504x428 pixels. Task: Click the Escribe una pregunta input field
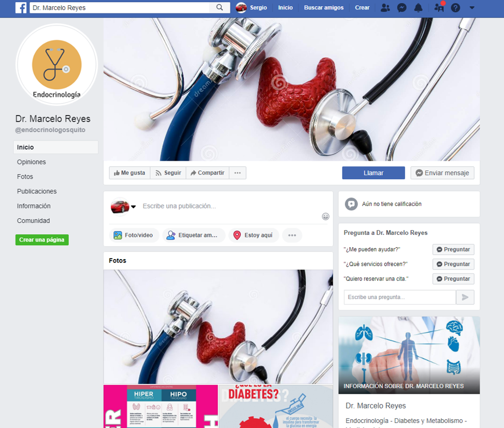click(400, 297)
